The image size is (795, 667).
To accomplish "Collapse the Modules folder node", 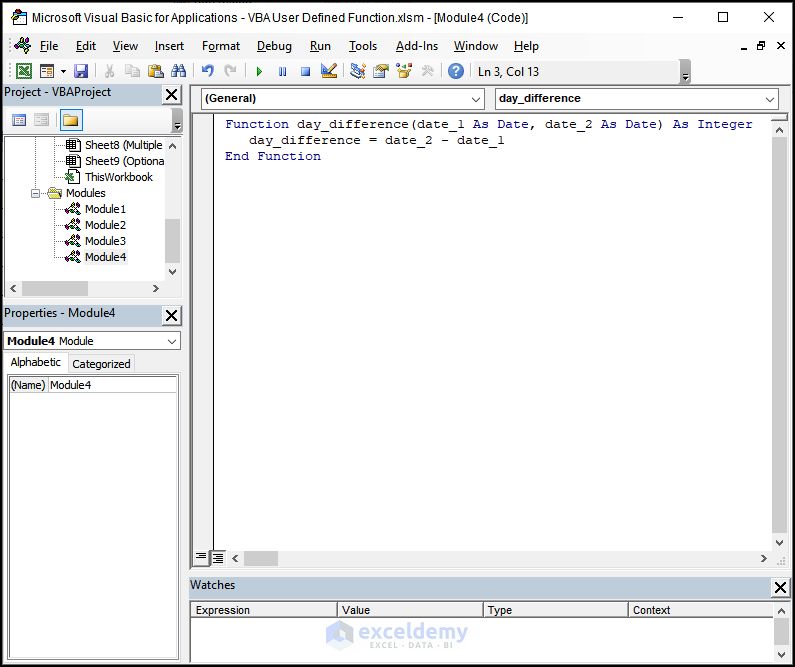I will pos(35,193).
